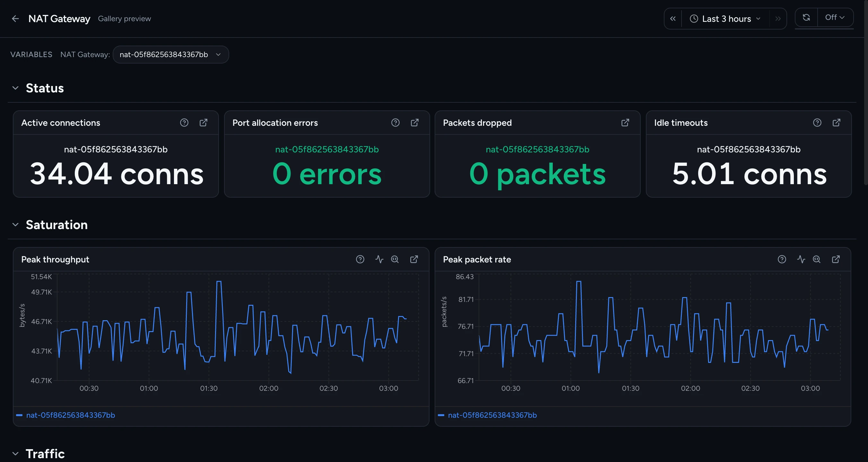The width and height of the screenshot is (868, 462).
Task: Open Active connections panel in new view
Action: (x=204, y=123)
